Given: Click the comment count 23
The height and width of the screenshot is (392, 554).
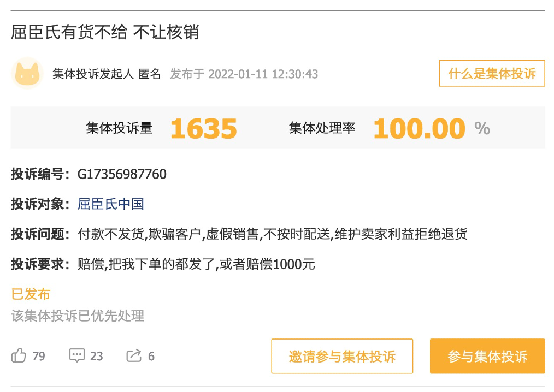Looking at the screenshot, I should [97, 357].
